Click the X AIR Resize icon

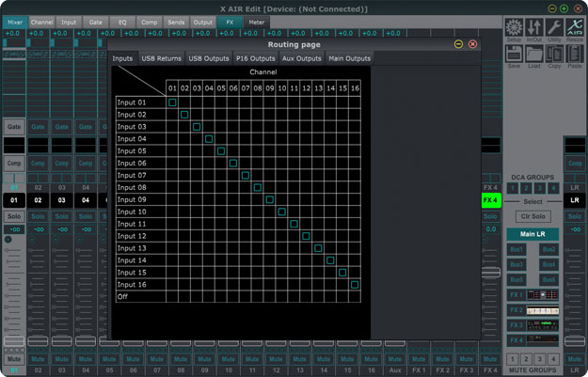click(x=575, y=27)
